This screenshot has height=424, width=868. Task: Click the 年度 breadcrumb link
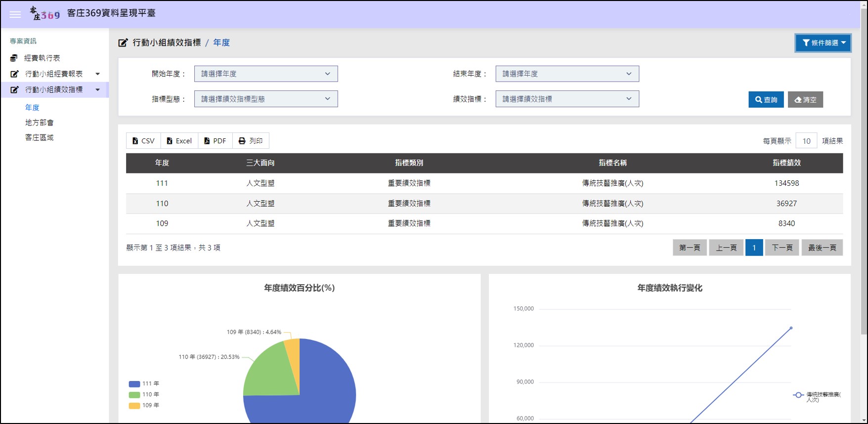click(221, 43)
